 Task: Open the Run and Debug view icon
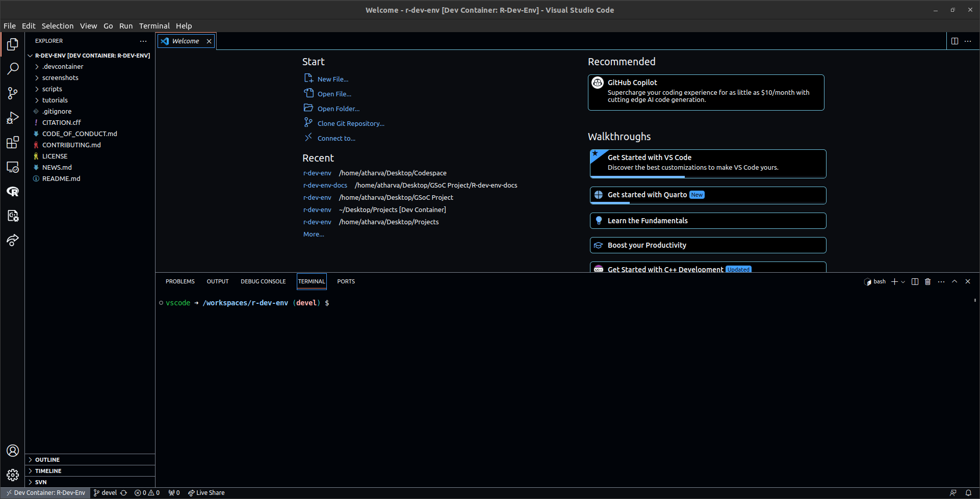pos(13,118)
